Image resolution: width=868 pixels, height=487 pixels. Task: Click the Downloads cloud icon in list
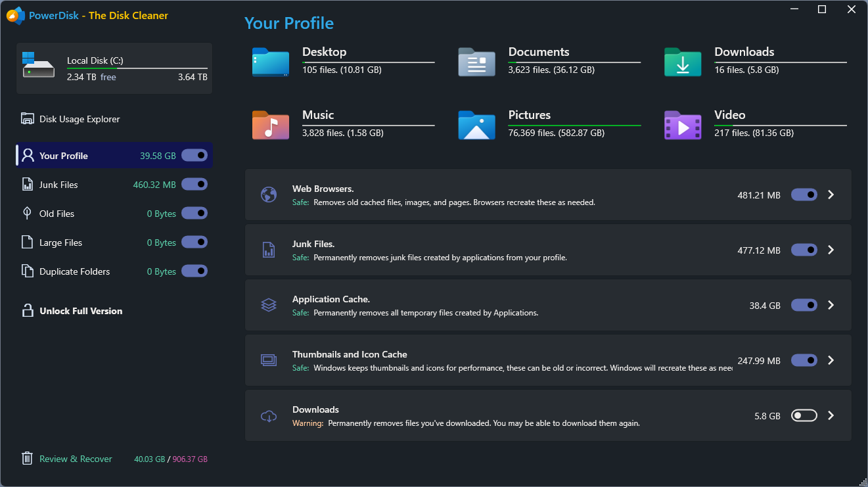point(269,415)
